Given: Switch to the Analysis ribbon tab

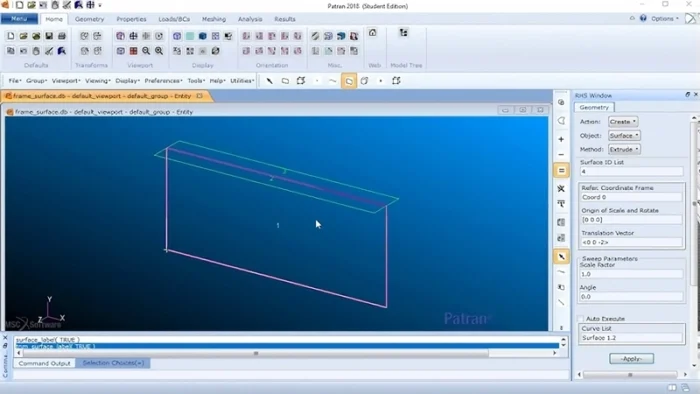Looking at the screenshot, I should [x=250, y=19].
